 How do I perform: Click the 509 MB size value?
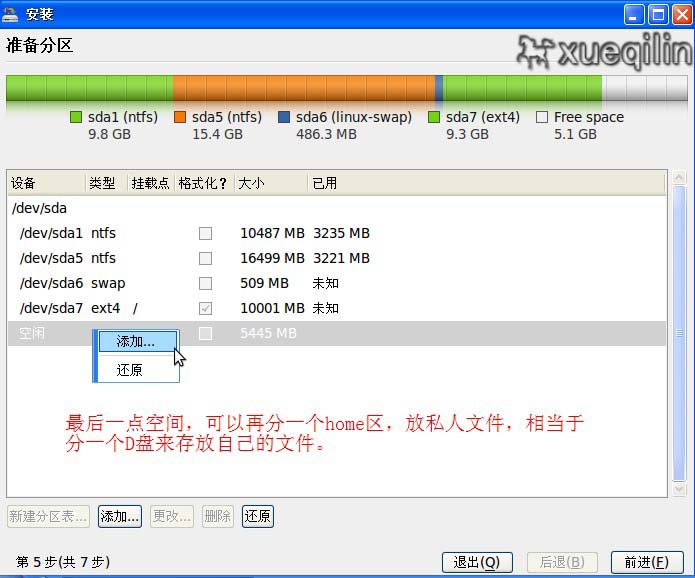pyautogui.click(x=264, y=283)
